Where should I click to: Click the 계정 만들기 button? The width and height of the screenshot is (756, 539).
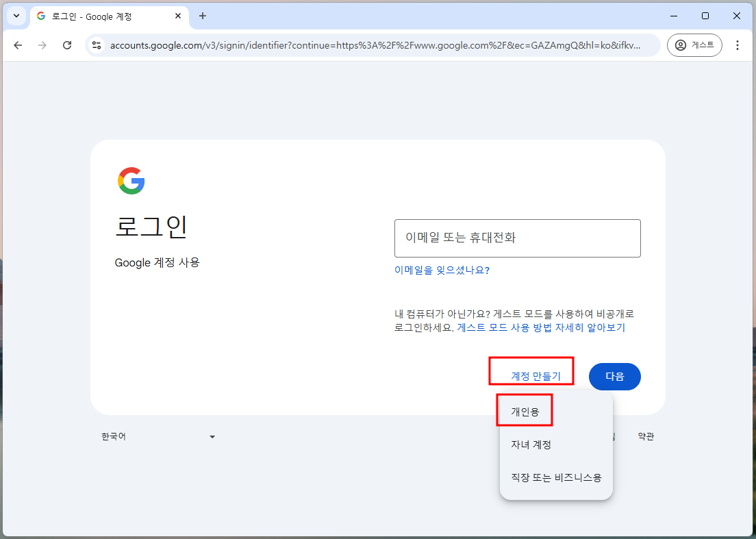click(535, 377)
